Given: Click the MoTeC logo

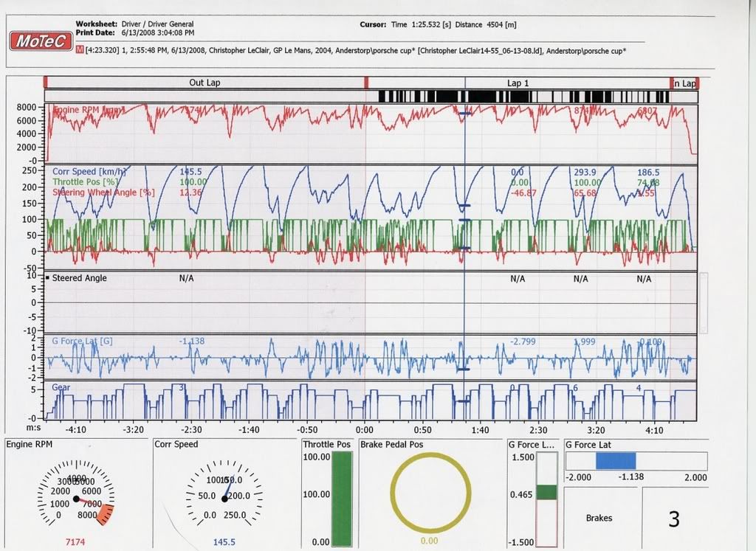Looking at the screenshot, I should click(41, 41).
